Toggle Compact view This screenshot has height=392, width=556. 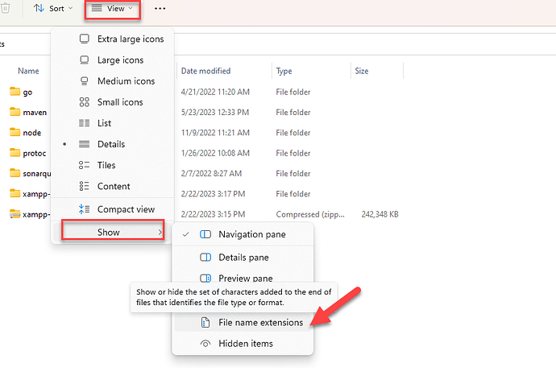pyautogui.click(x=113, y=209)
